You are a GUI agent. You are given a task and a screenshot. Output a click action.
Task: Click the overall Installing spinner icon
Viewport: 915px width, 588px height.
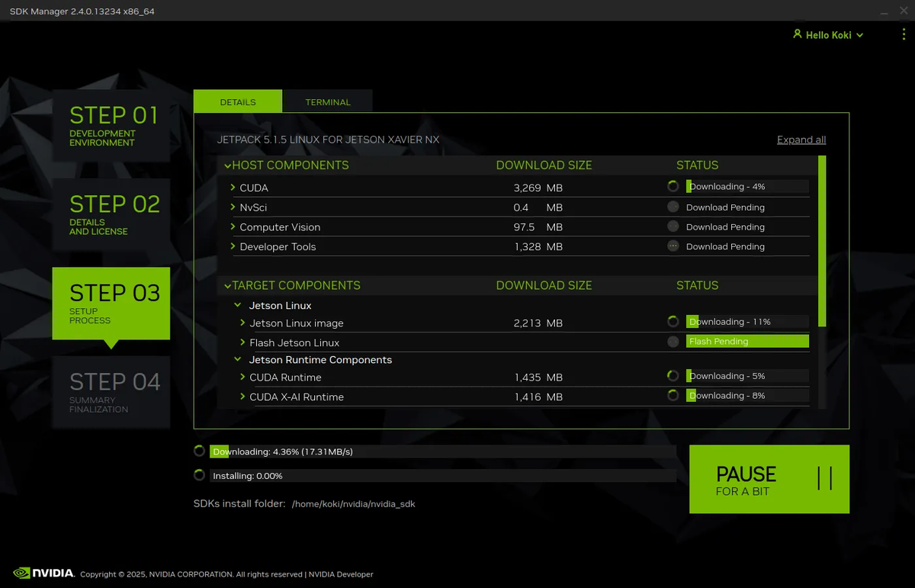[x=200, y=475]
